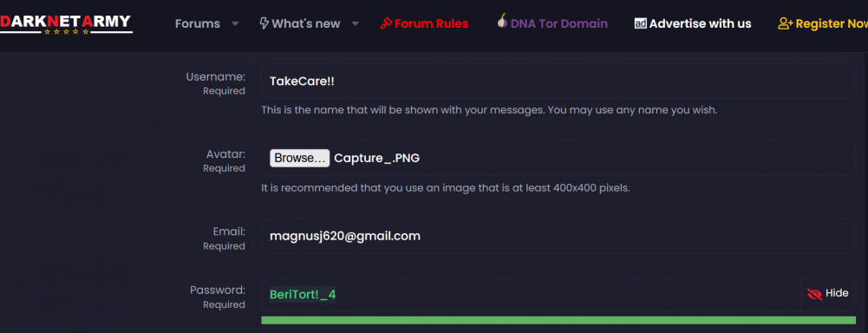The height and width of the screenshot is (333, 868).
Task: Click the ad icon beside Advertise with us
Action: click(641, 23)
